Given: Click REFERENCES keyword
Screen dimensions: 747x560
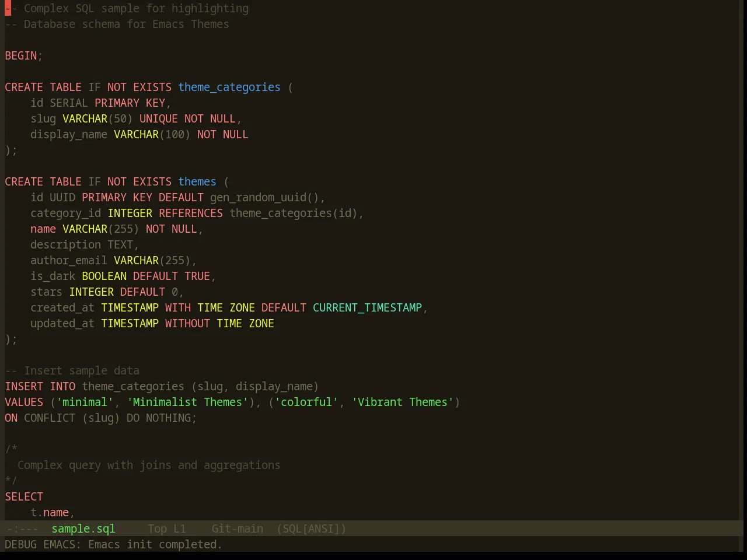Looking at the screenshot, I should pos(191,213).
